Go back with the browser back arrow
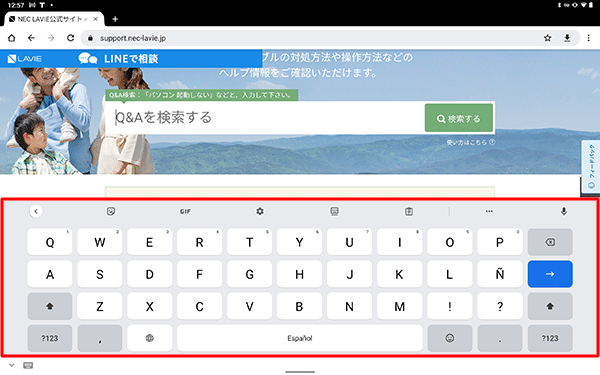Viewport: 600px width, 375px height. tap(31, 38)
